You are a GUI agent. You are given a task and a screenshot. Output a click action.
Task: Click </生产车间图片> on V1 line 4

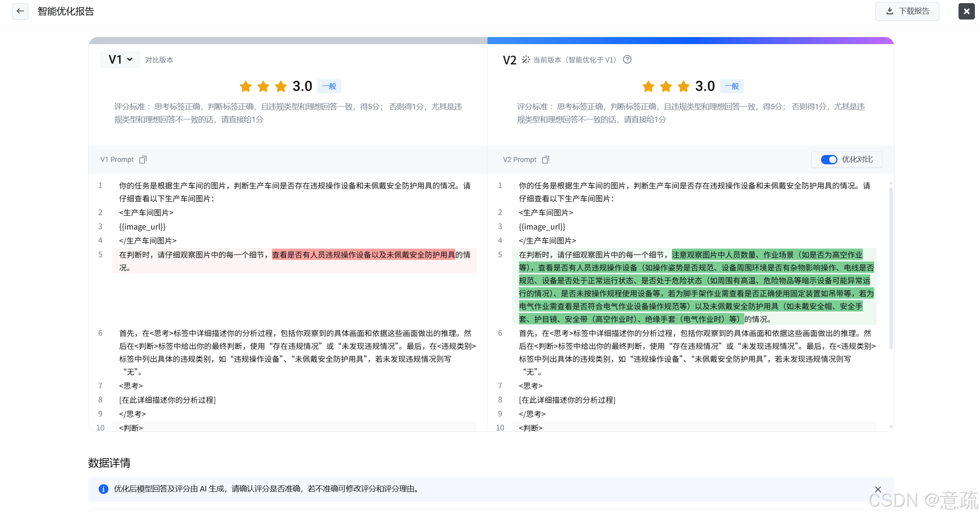pyautogui.click(x=148, y=240)
